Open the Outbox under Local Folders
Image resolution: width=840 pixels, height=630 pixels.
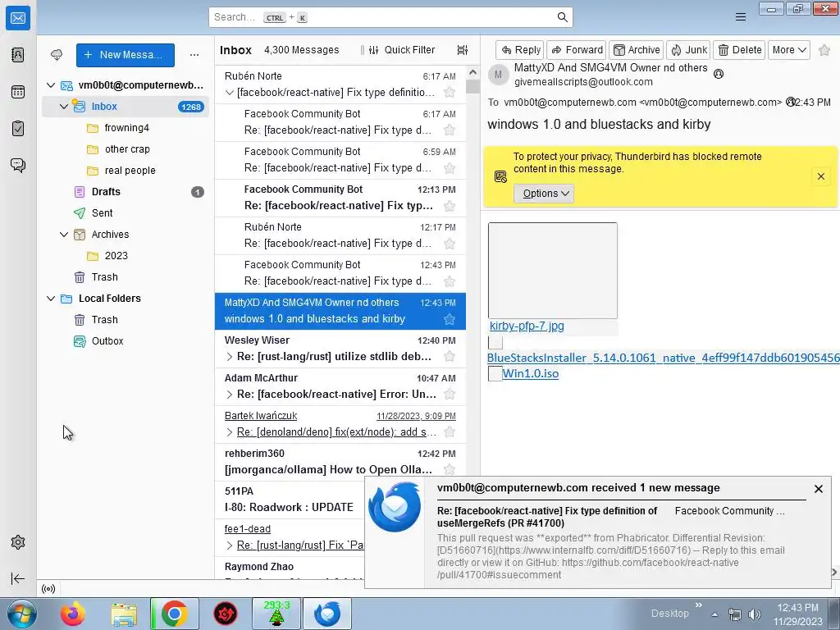click(x=107, y=340)
